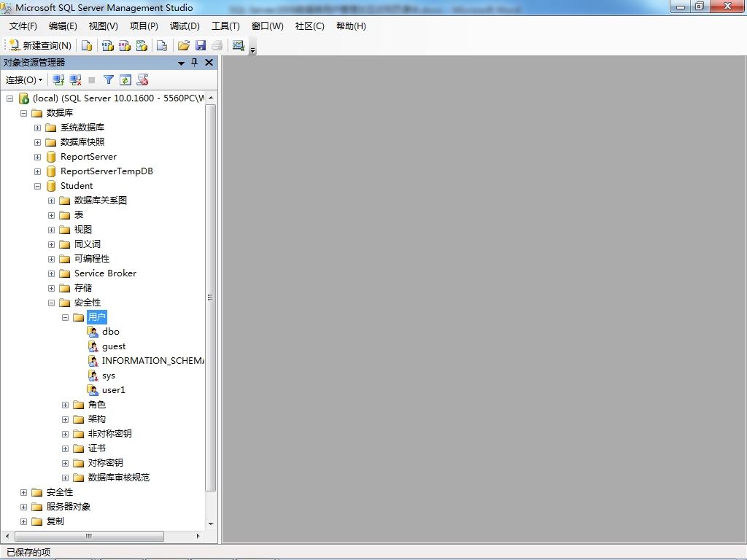Select the guest user icon
The image size is (747, 560).
[x=93, y=346]
